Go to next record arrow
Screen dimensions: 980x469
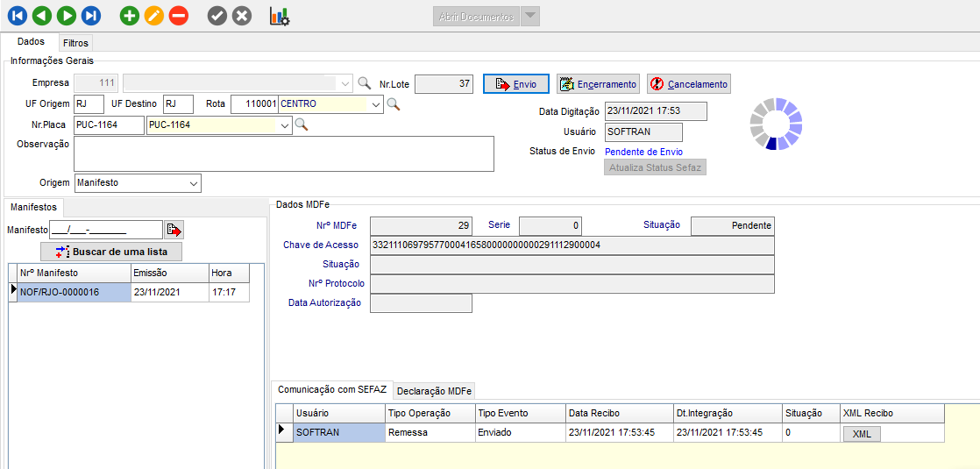pos(67,15)
